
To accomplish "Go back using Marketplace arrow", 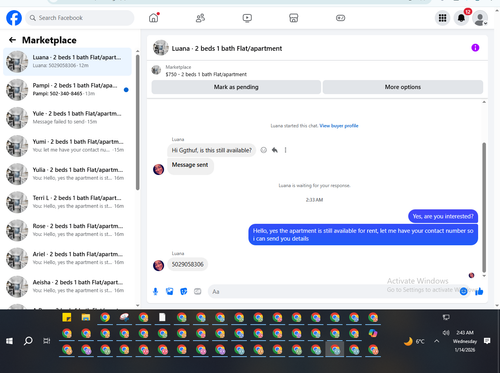I will point(12,40).
